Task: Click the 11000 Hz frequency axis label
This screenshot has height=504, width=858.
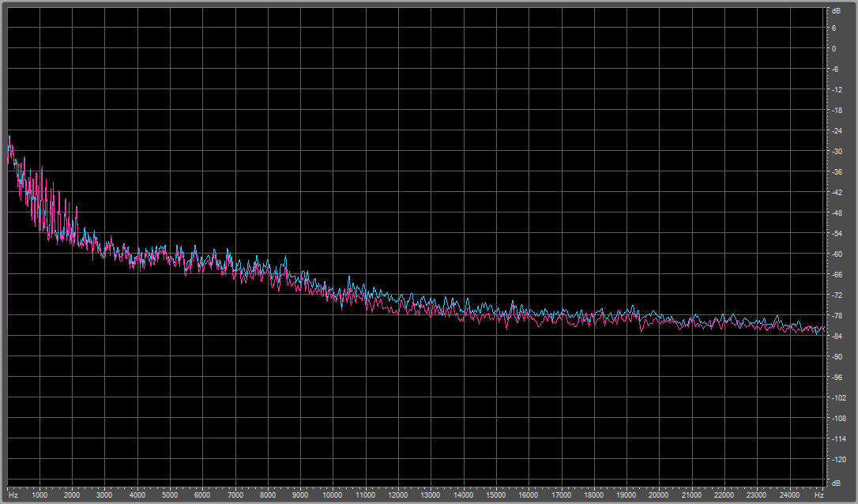Action: [x=366, y=495]
